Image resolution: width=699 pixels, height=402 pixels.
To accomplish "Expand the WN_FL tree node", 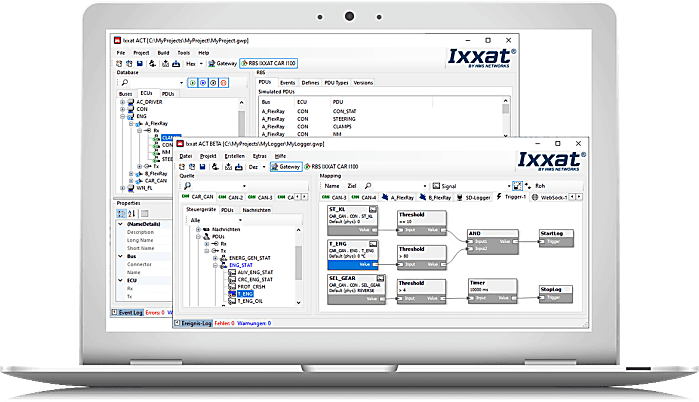I will [122, 188].
